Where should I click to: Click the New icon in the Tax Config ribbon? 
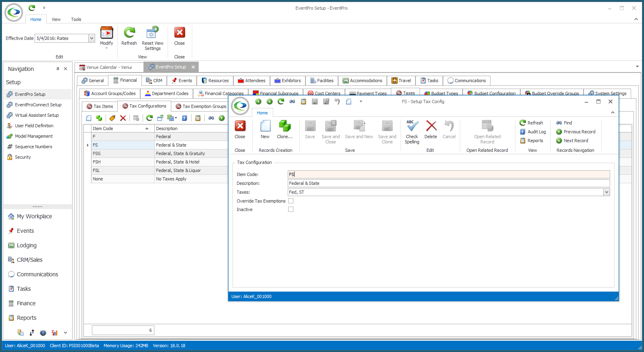point(265,126)
